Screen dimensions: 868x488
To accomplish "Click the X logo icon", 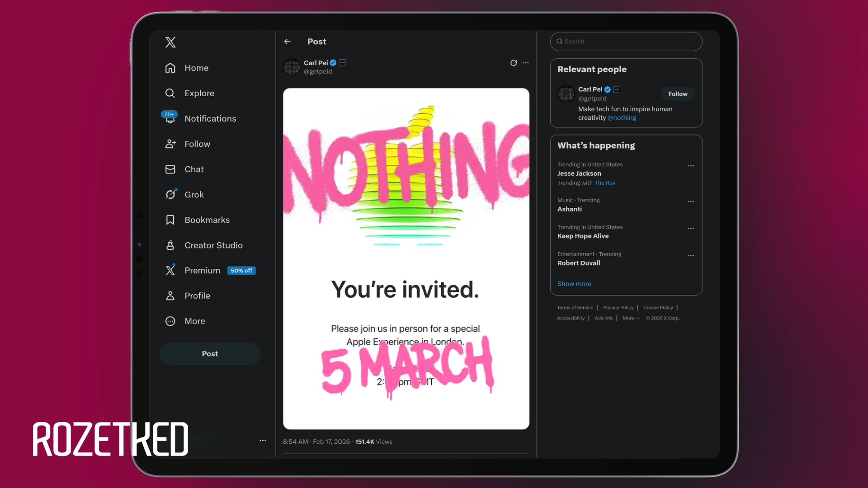I will [x=170, y=42].
